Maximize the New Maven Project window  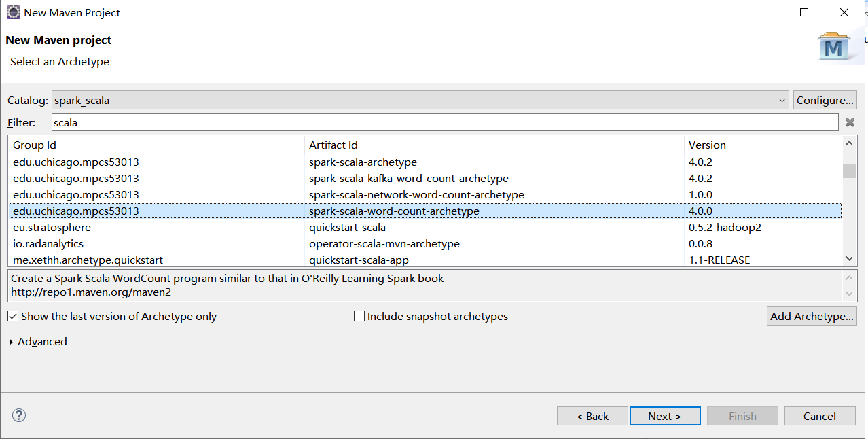(804, 12)
